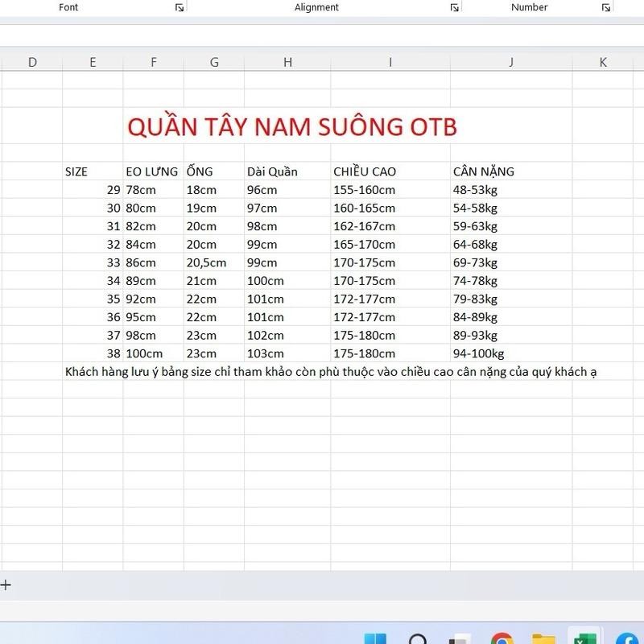644x644 pixels.
Task: Select the cell containing 20,5cm
Action: pos(206,262)
